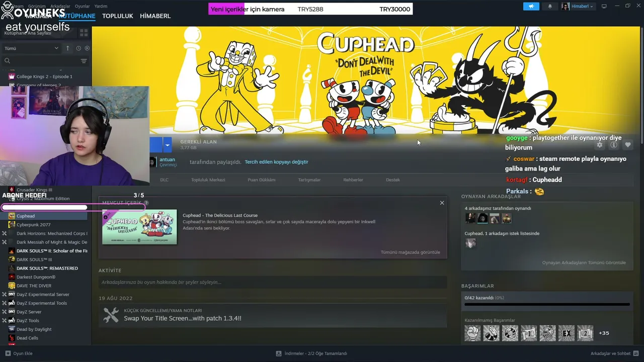Select DayZ Experimental Server in library

pyautogui.click(x=43, y=294)
